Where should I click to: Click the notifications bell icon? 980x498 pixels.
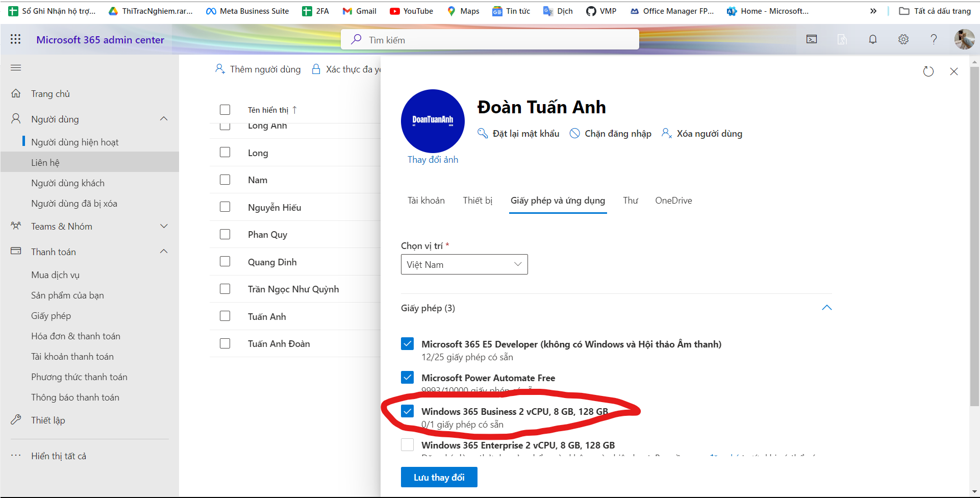coord(873,39)
